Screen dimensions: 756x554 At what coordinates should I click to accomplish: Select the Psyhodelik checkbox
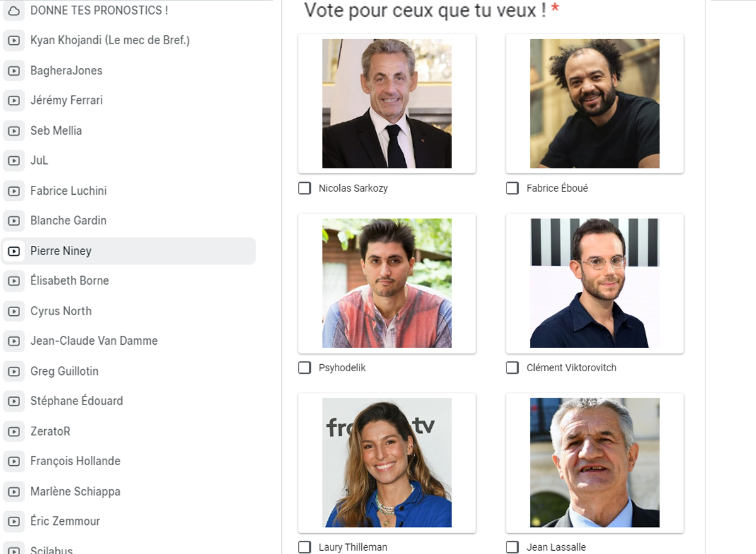305,367
